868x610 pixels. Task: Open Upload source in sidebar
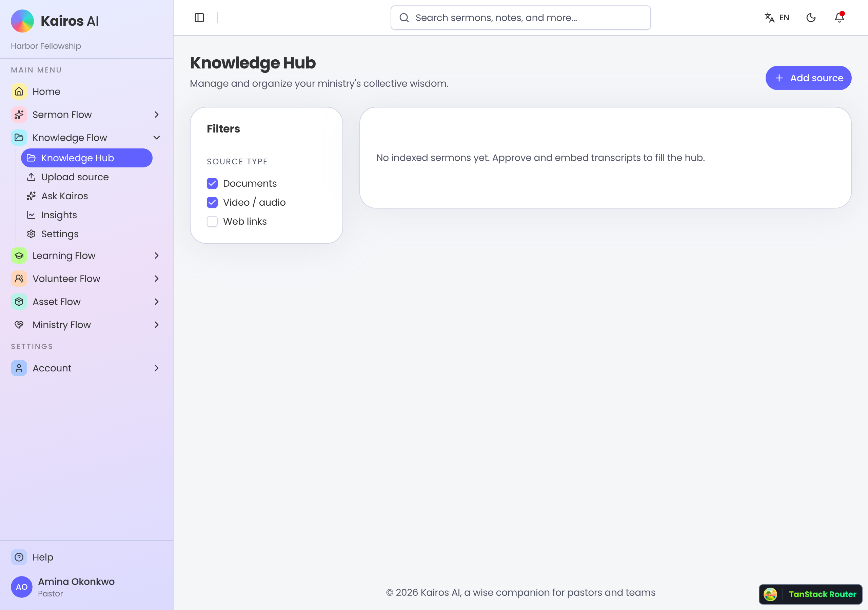86,177
